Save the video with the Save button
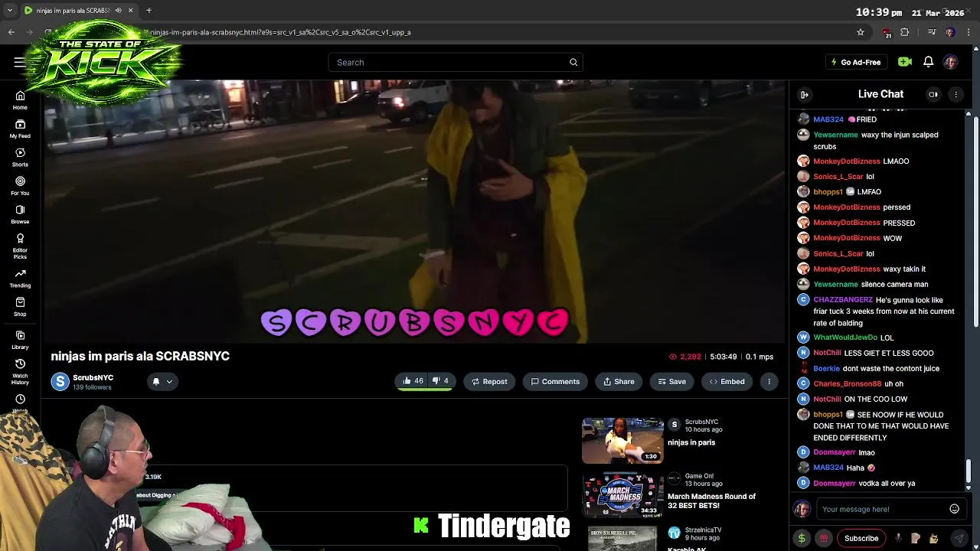Screen dimensions: 980x551 tap(671, 381)
